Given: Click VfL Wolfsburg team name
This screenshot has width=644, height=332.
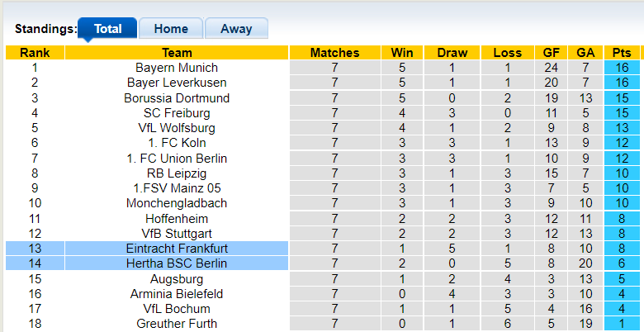Looking at the screenshot, I should pos(177,128).
